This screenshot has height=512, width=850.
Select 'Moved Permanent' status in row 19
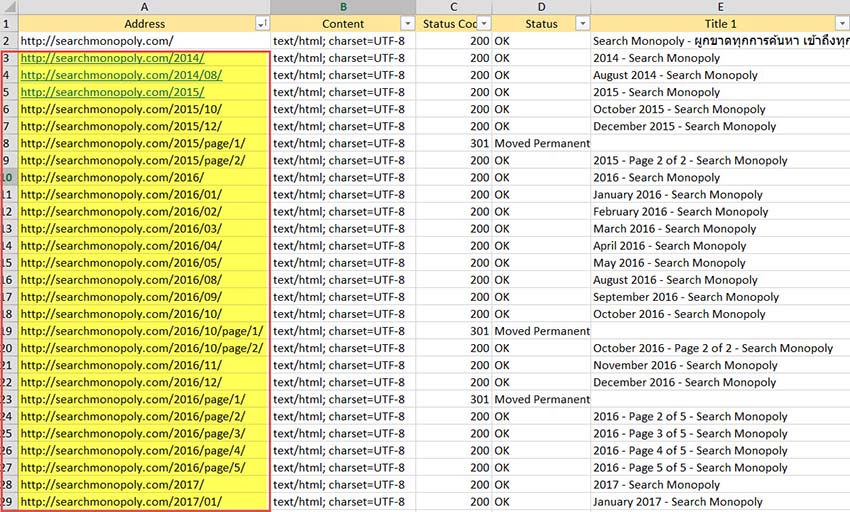541,331
